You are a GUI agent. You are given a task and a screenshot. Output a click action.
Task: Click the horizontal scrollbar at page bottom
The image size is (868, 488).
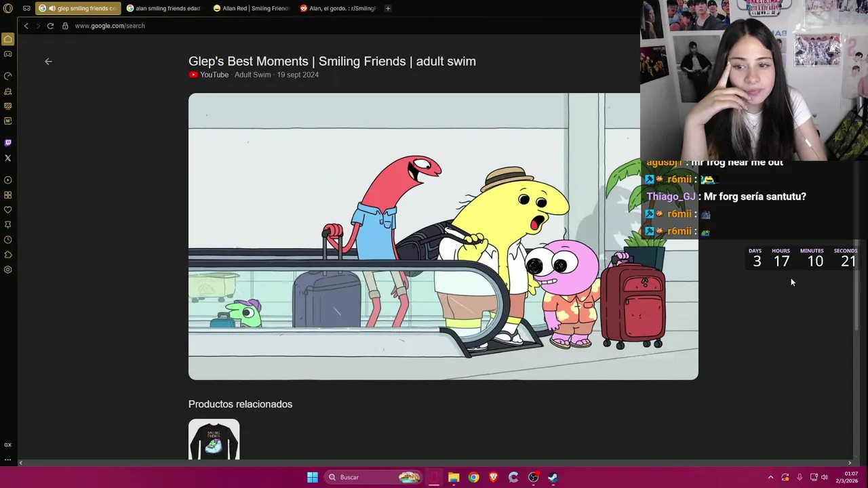[x=434, y=463]
